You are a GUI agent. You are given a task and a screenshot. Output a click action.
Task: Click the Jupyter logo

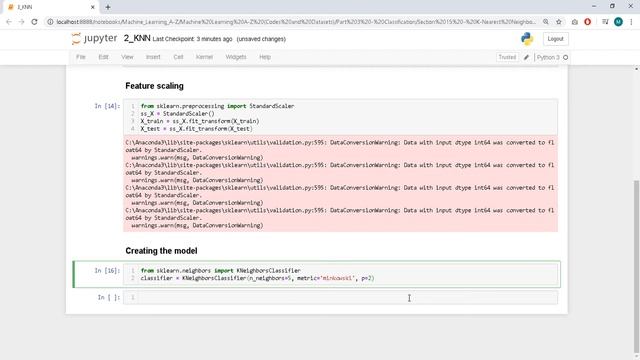pos(94,38)
